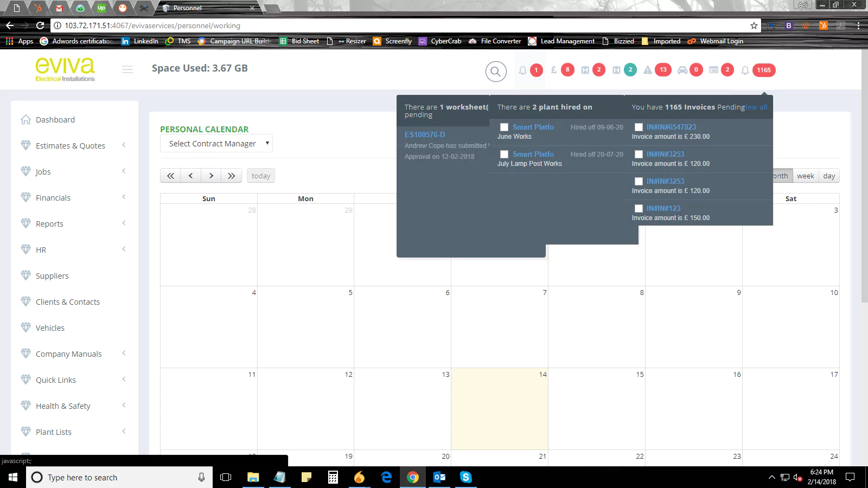Click the Suppliers diamond icon

(x=25, y=275)
